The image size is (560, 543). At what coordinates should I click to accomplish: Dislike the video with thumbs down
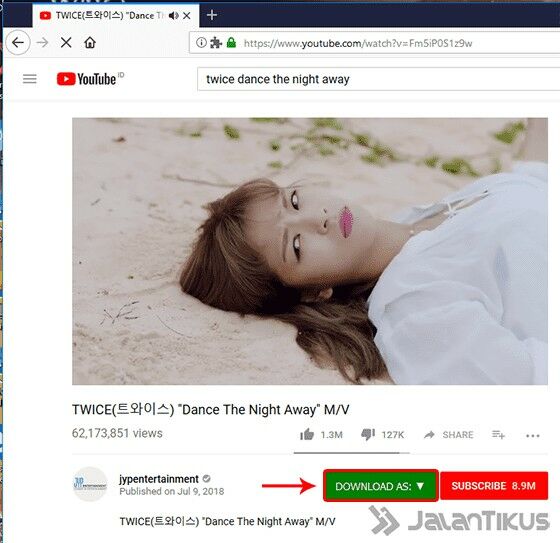tap(368, 434)
